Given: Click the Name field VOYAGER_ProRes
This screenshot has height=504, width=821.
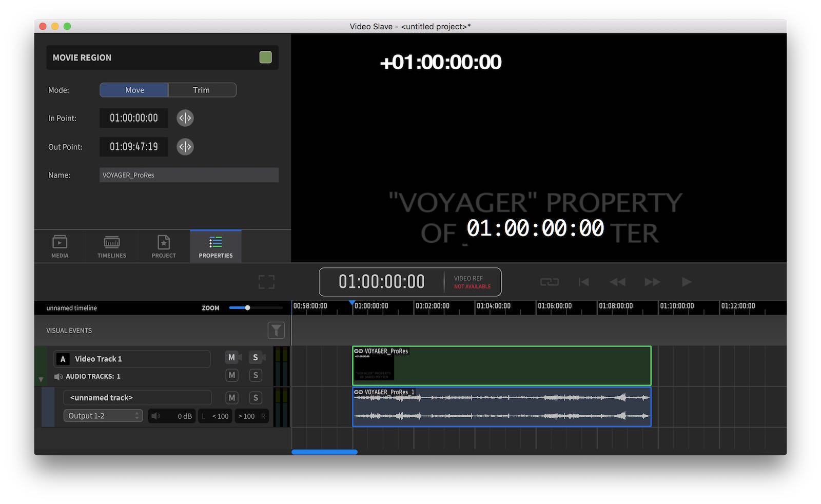Looking at the screenshot, I should pos(189,175).
